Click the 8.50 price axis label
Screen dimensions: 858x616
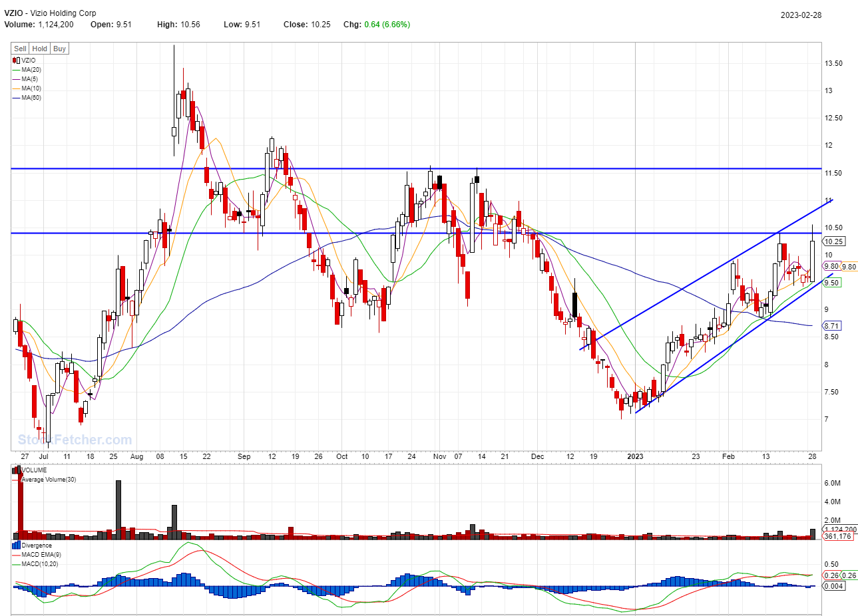tap(831, 337)
